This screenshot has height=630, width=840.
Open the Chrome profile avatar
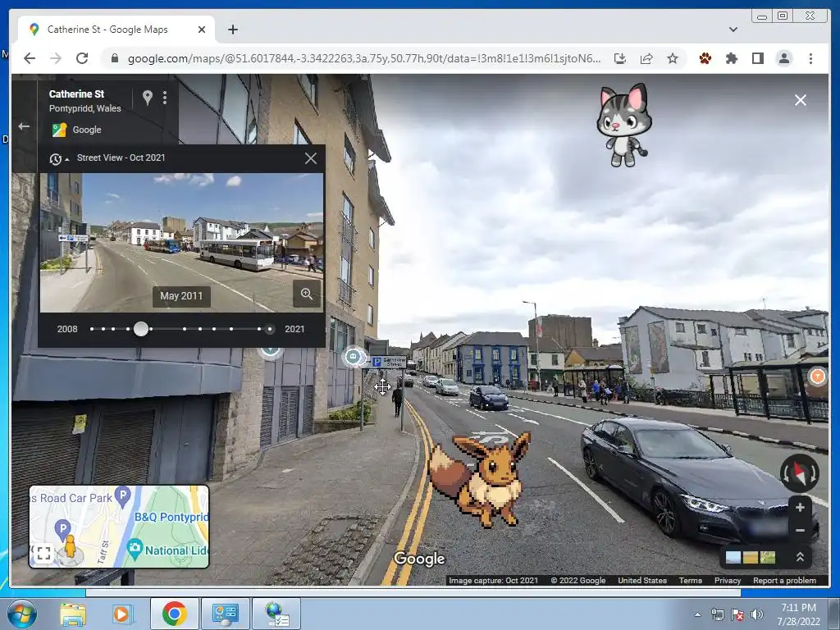tap(784, 58)
